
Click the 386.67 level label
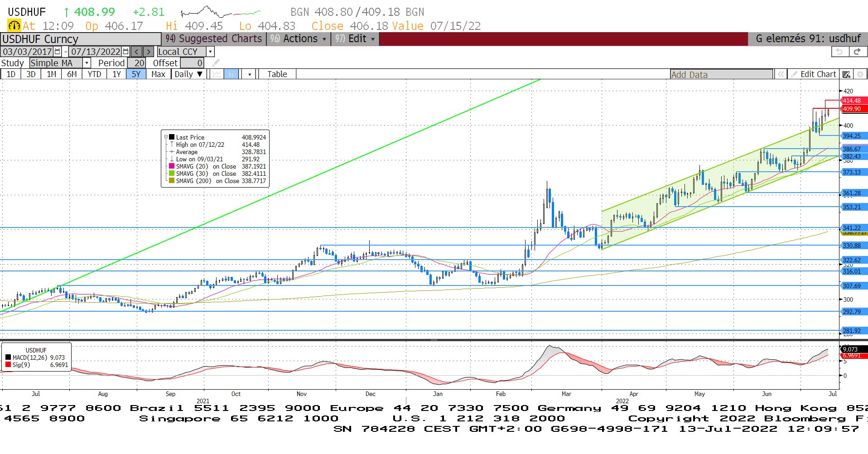point(854,149)
